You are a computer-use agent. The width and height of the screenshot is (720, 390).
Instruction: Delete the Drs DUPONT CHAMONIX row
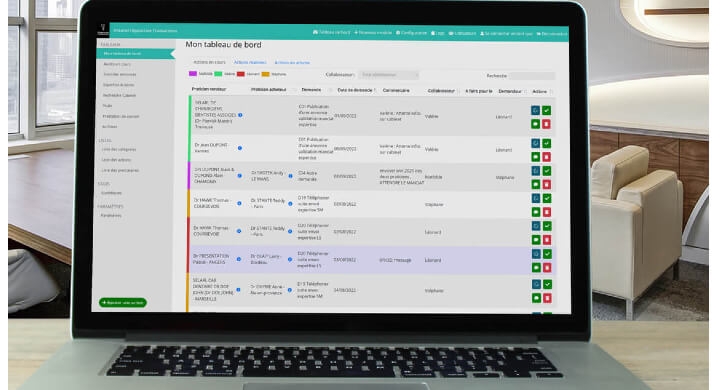tap(546, 184)
